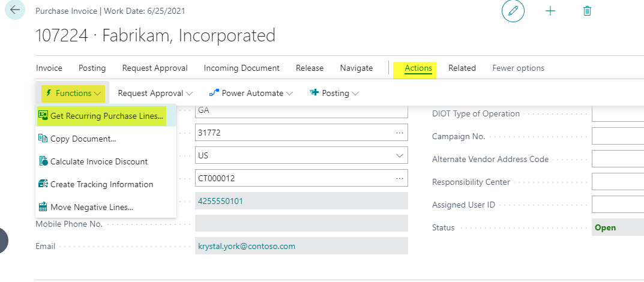Image resolution: width=644 pixels, height=282 pixels.
Task: Open the Navigate menu
Action: click(356, 68)
